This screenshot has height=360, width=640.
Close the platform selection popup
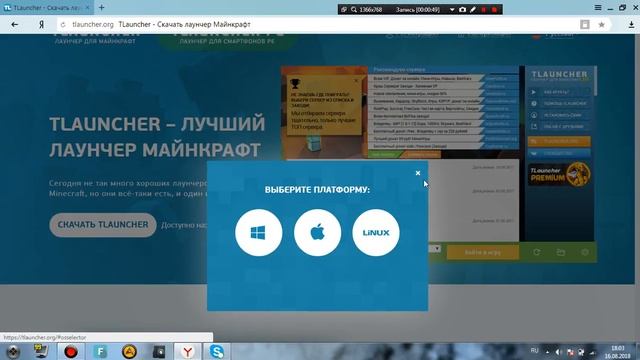[418, 173]
